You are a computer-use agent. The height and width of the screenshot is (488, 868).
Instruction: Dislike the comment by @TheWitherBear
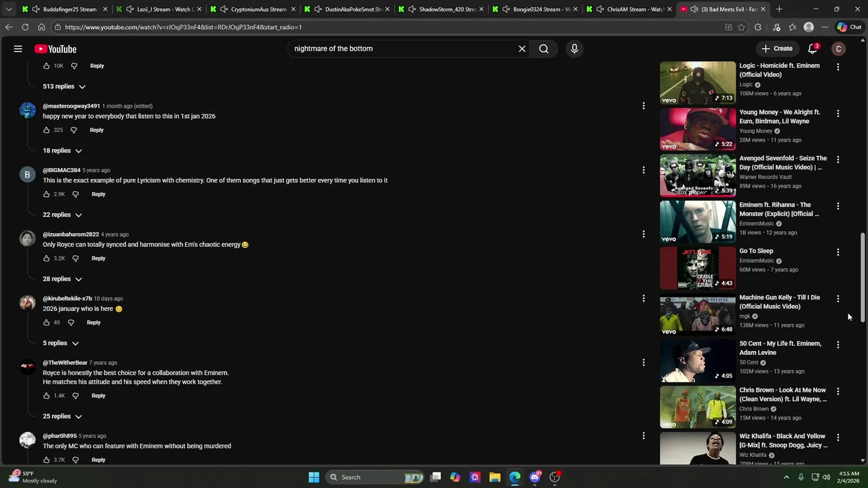[75, 396]
